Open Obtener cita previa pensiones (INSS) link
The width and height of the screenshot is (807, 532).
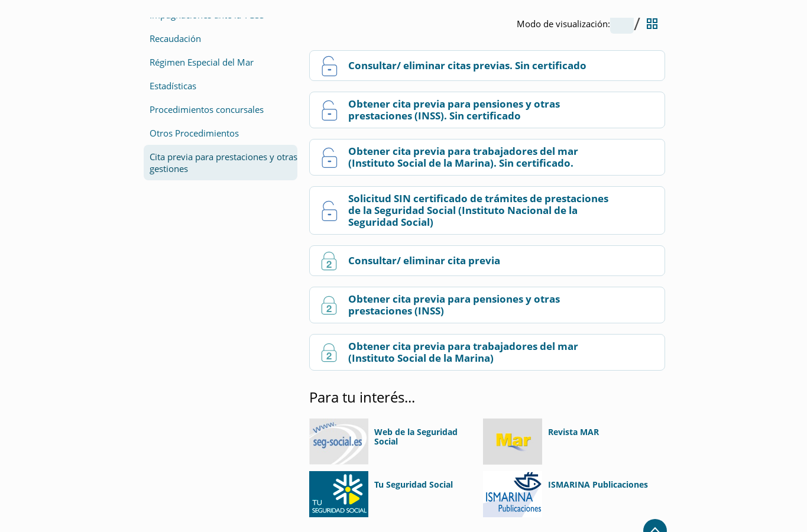[454, 305]
